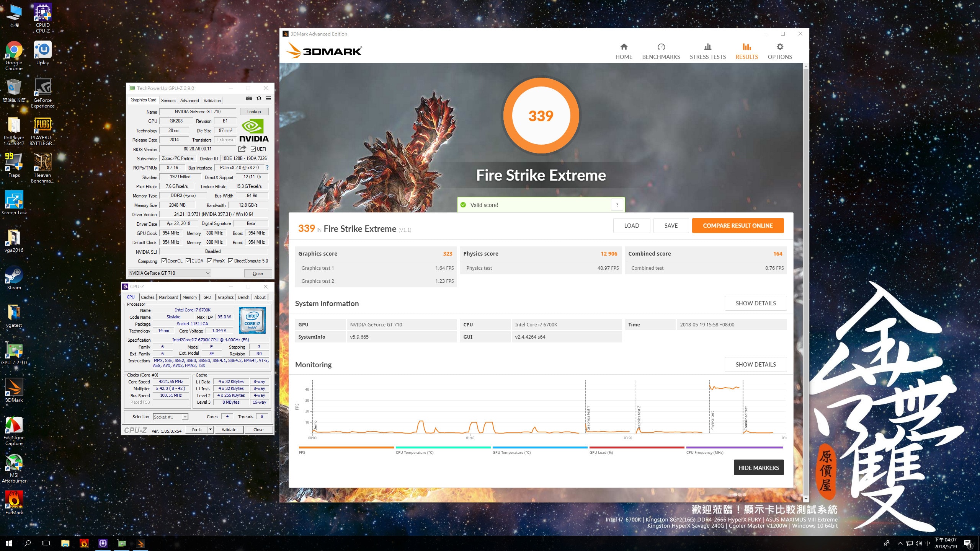The height and width of the screenshot is (551, 980).
Task: Go to 3DMark HOME
Action: coord(624,51)
